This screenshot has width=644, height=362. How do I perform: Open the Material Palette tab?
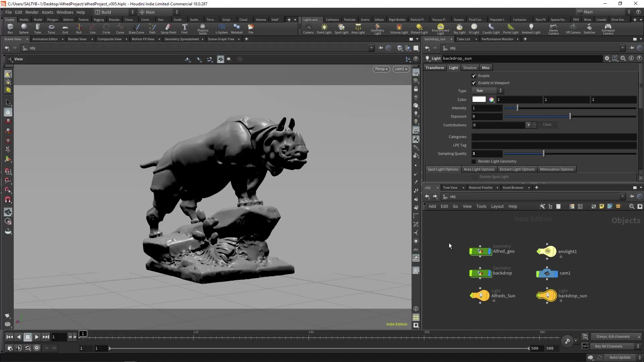[480, 188]
